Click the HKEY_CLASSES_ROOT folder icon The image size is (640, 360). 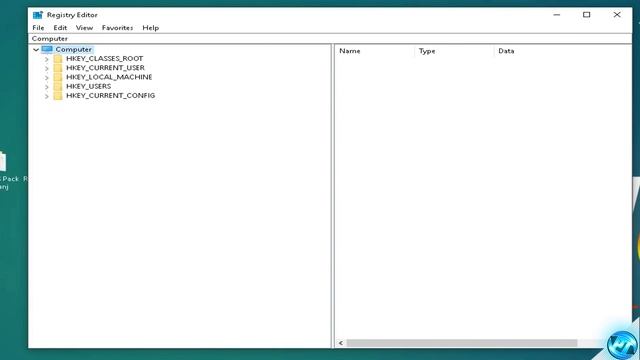pos(58,59)
